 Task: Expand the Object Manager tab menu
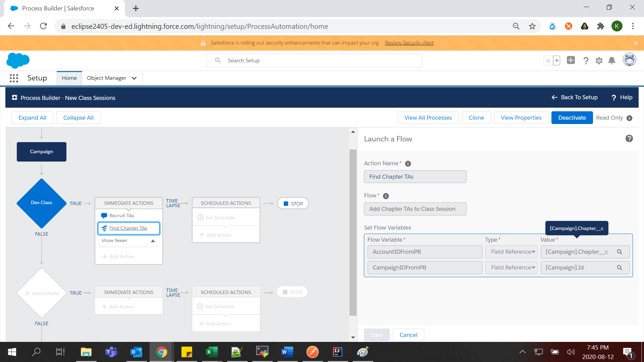tap(134, 78)
